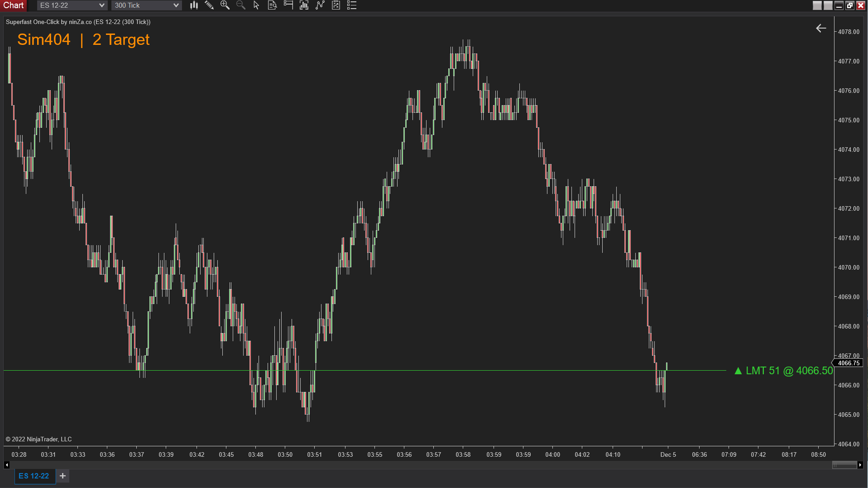This screenshot has height=488, width=868.
Task: Activate the Zoom Out tool
Action: [240, 5]
